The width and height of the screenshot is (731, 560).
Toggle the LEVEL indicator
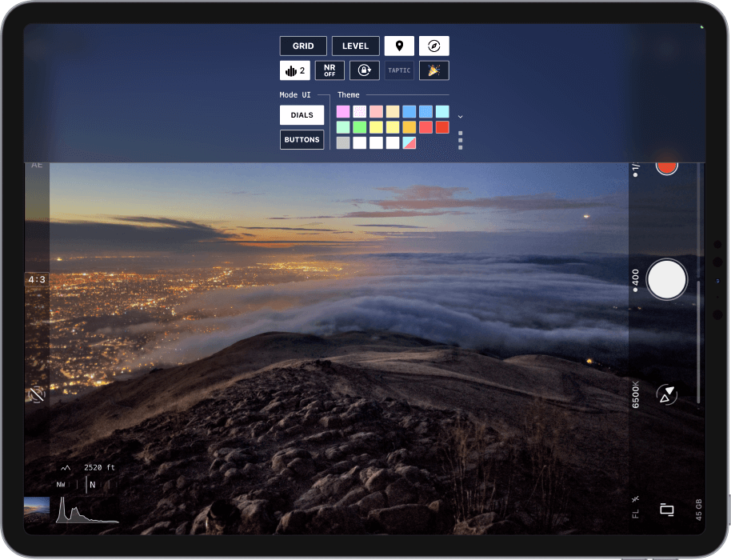[x=355, y=46]
